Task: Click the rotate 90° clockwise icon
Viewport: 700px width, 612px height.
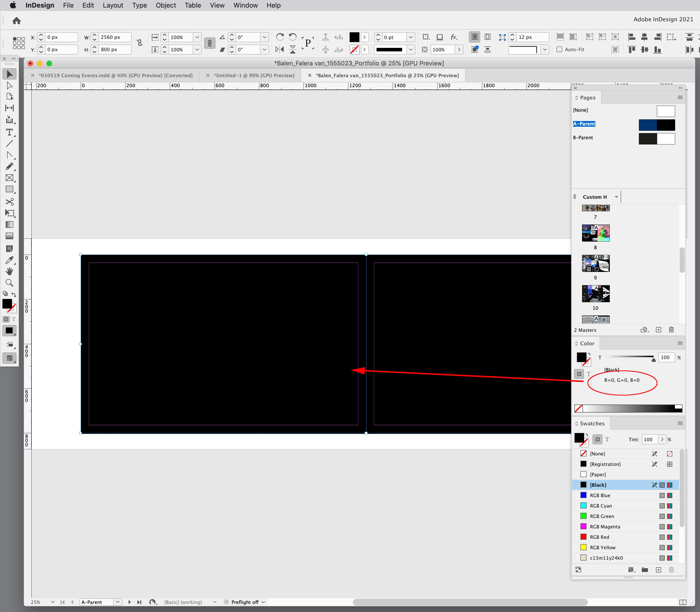Action: [280, 37]
